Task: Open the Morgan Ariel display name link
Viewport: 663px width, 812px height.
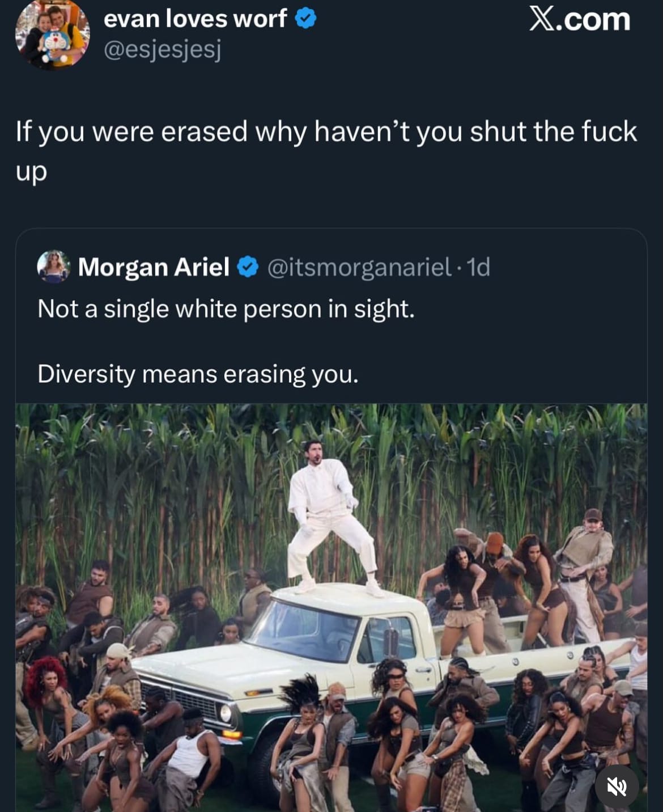Action: click(154, 267)
